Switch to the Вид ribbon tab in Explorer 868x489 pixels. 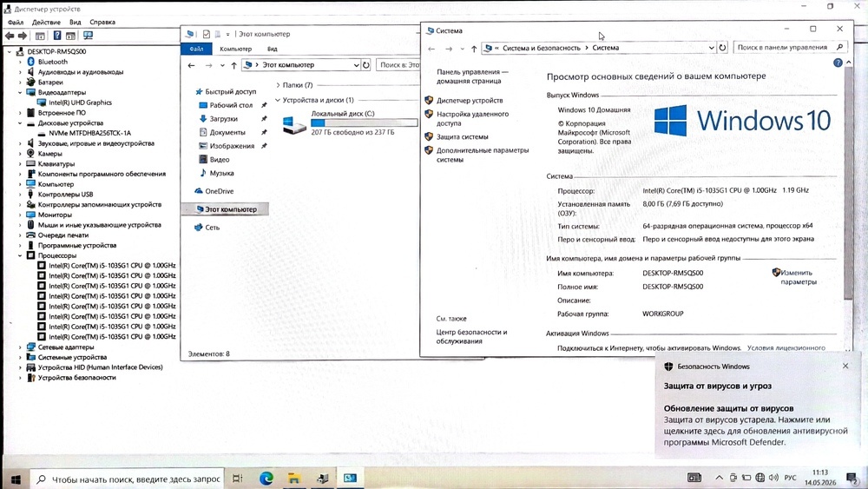(273, 49)
